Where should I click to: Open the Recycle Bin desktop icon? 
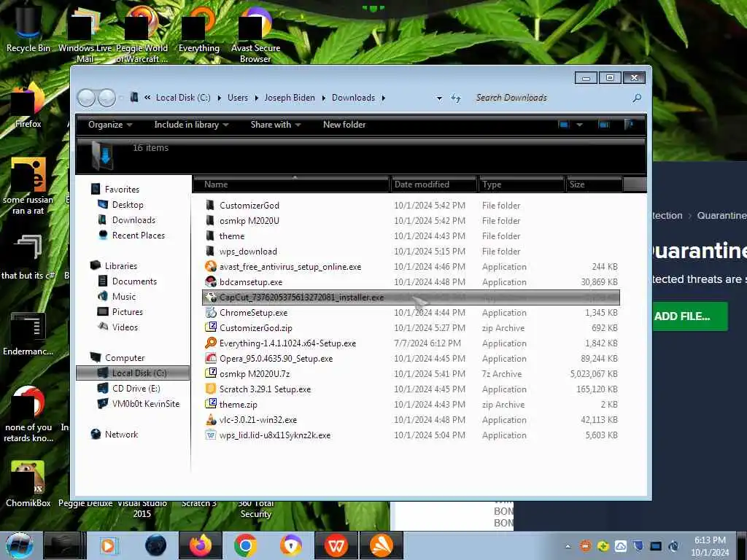click(28, 28)
